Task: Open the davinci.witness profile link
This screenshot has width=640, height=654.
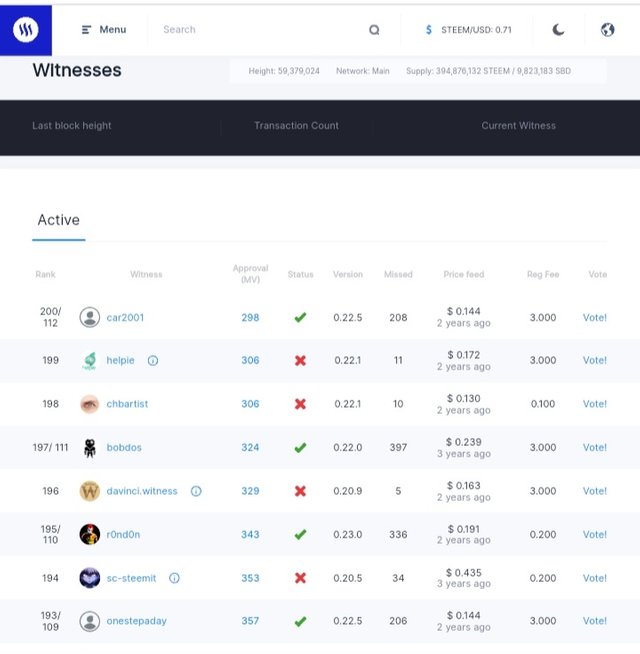Action: coord(142,491)
